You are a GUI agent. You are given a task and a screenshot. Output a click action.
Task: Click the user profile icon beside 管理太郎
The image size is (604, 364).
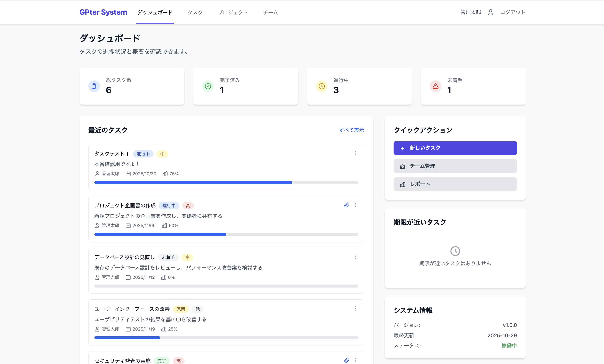[490, 12]
